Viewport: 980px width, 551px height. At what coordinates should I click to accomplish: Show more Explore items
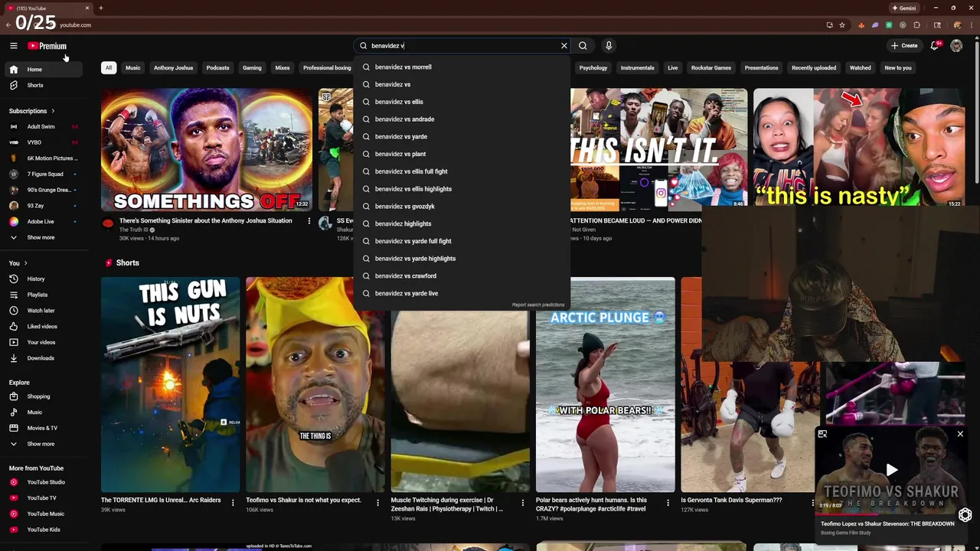[x=45, y=444]
